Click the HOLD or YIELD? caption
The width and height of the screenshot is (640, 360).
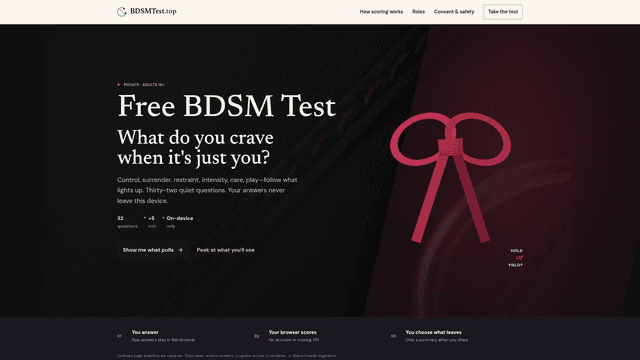coord(516,258)
